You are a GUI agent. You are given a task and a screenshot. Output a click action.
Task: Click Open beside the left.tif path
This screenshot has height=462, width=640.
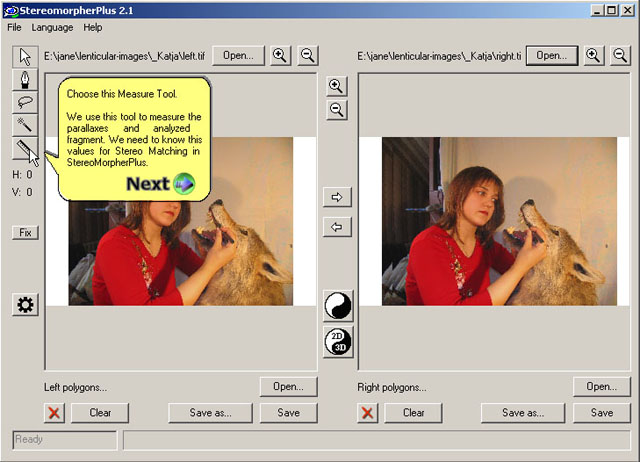[238, 56]
